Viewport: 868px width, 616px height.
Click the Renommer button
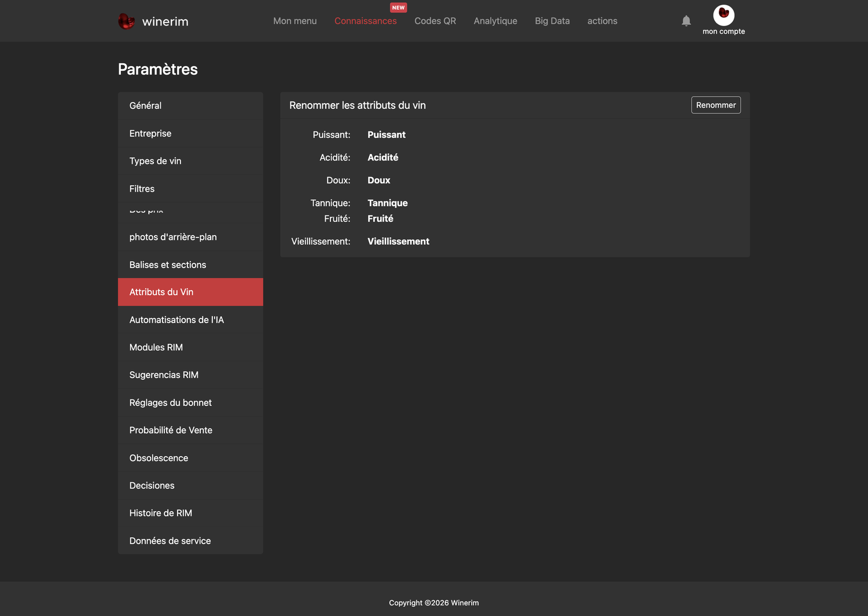pos(716,105)
